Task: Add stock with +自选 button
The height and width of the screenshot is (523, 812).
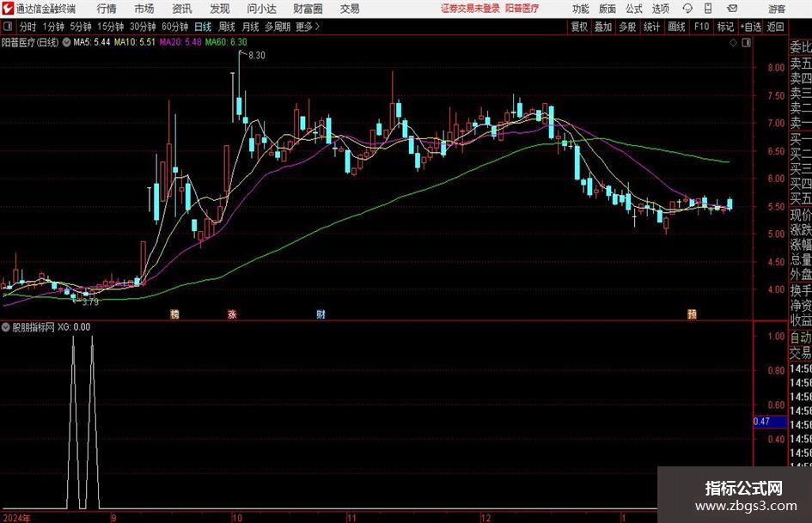Action: coord(751,27)
